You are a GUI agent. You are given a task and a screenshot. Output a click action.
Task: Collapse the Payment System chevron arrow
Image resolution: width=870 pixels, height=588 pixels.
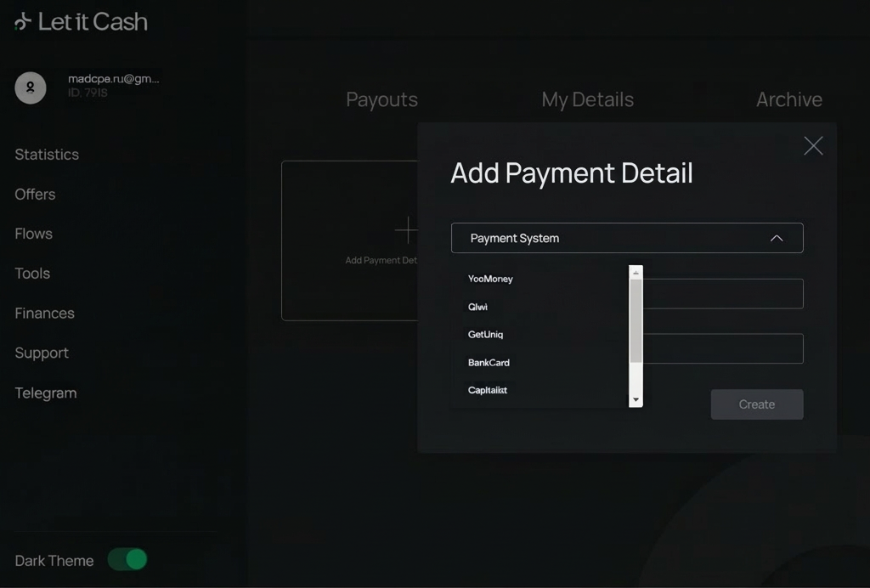(777, 238)
